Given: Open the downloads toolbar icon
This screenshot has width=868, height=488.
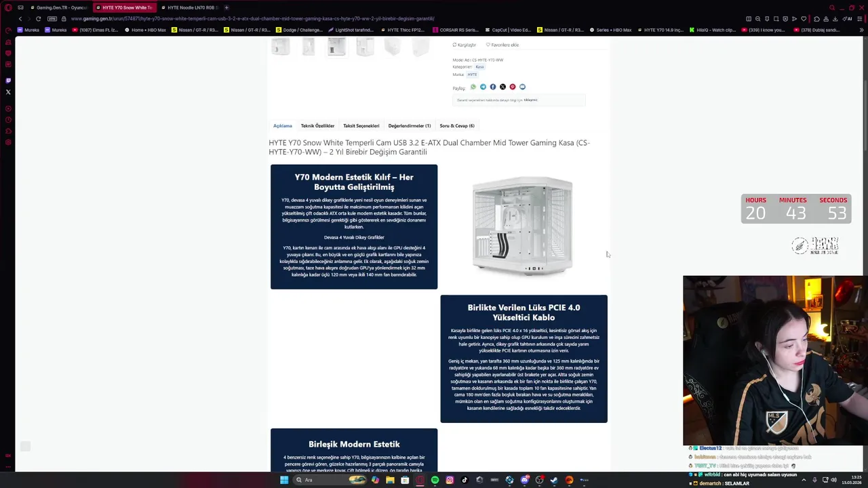Looking at the screenshot, I should click(x=835, y=19).
